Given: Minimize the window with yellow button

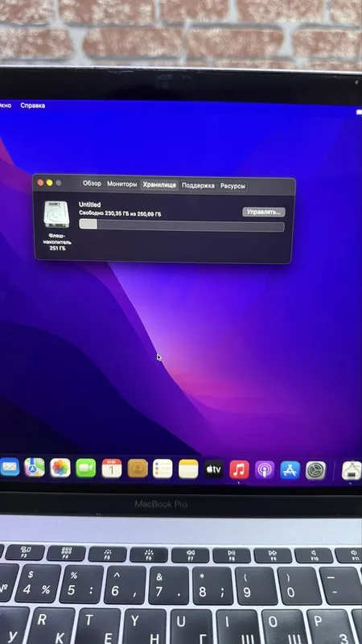Looking at the screenshot, I should pos(49,183).
